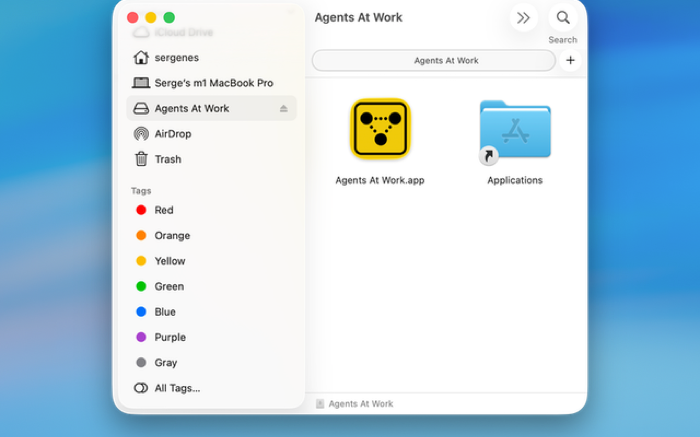Select the Agents At Work.app icon

pyautogui.click(x=380, y=129)
